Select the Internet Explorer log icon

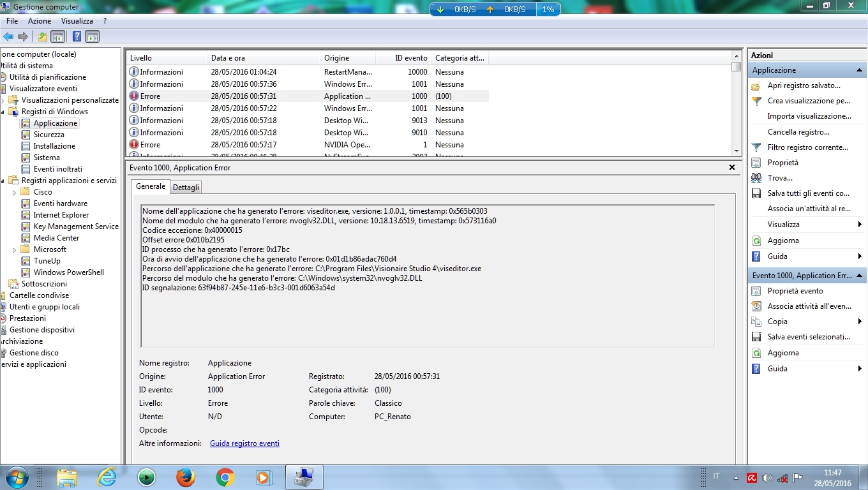(26, 215)
